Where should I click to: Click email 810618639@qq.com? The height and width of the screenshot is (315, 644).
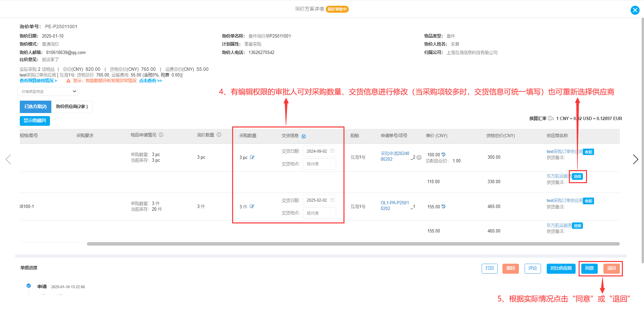click(x=66, y=52)
